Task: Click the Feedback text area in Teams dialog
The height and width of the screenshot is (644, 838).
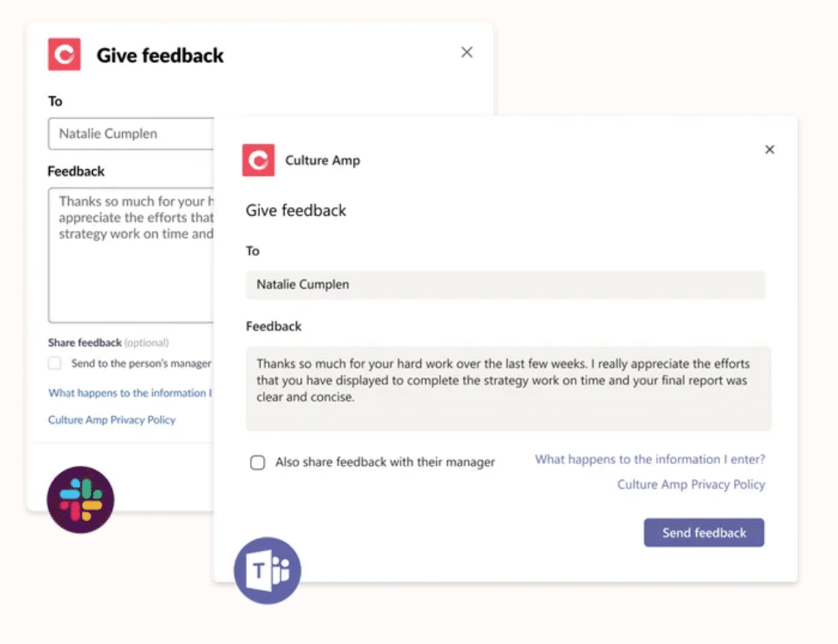Action: click(x=508, y=388)
